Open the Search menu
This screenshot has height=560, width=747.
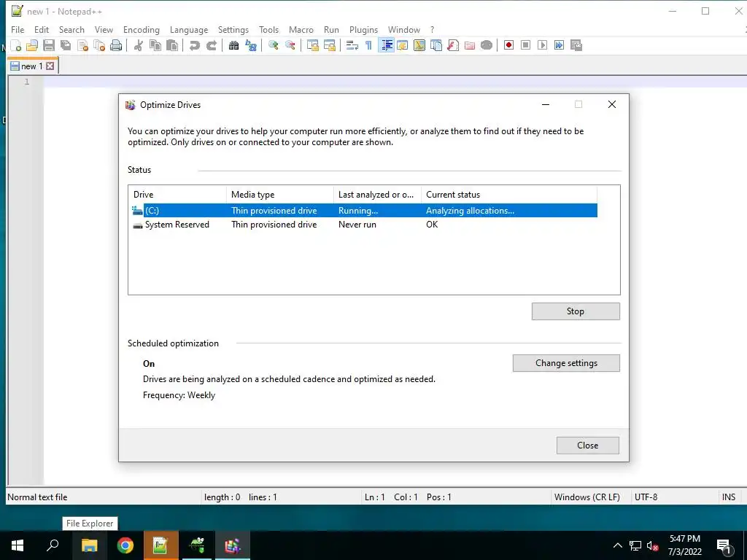pos(71,29)
